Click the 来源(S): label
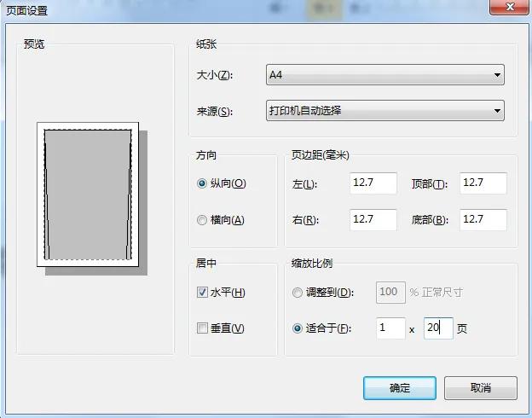The image size is (532, 418). tap(215, 112)
